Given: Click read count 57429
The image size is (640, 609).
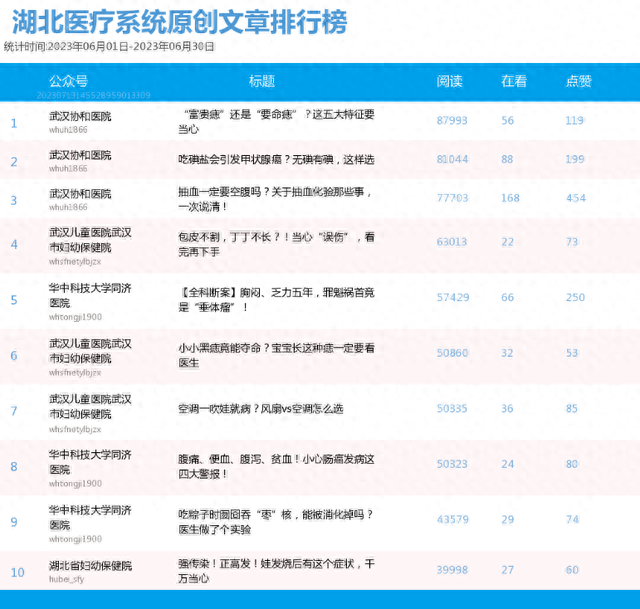Looking at the screenshot, I should [x=453, y=298].
